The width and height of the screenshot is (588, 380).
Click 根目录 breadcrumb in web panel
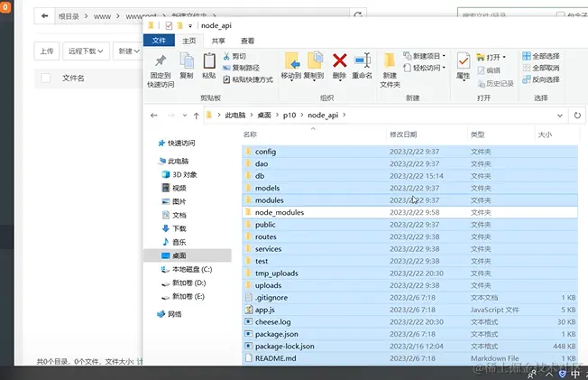coord(69,16)
